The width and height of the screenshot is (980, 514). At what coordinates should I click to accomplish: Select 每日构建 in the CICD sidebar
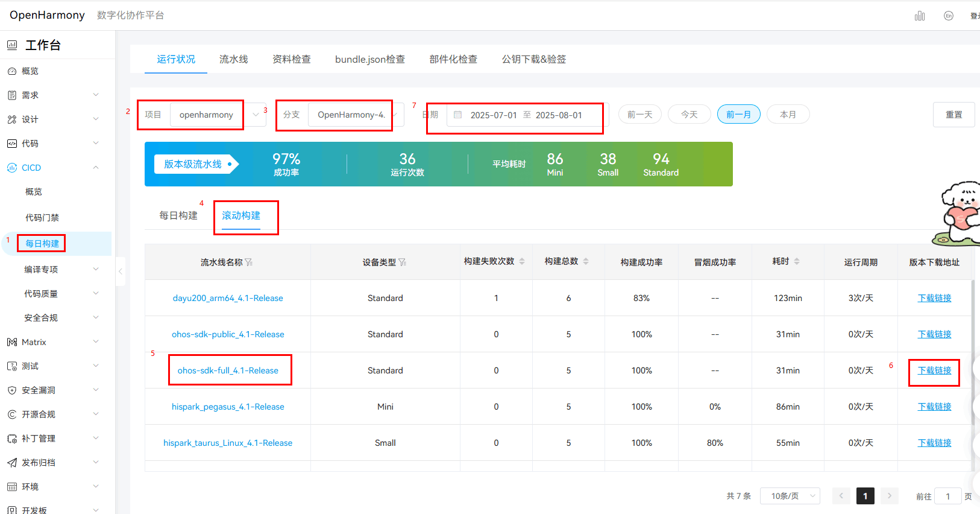tap(42, 243)
